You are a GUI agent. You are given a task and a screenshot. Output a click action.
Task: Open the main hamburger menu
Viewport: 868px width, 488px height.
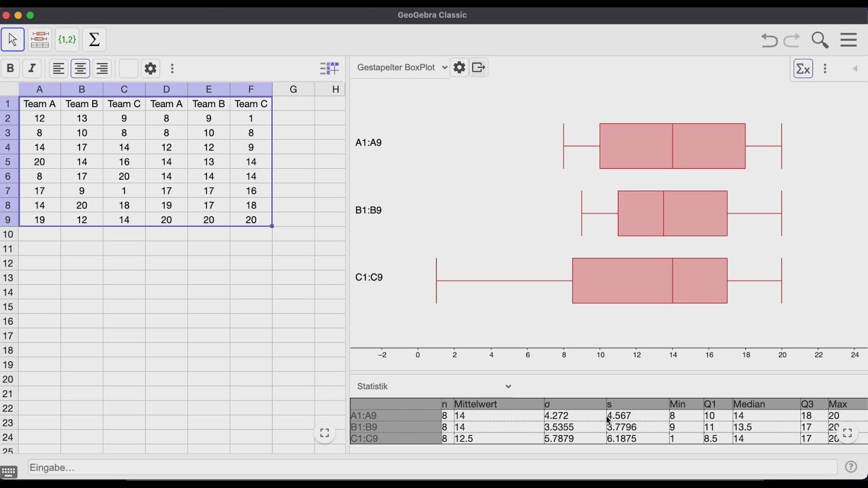pyautogui.click(x=848, y=39)
